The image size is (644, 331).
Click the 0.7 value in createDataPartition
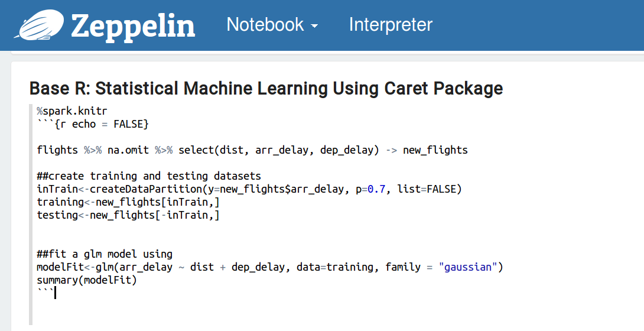pos(376,189)
